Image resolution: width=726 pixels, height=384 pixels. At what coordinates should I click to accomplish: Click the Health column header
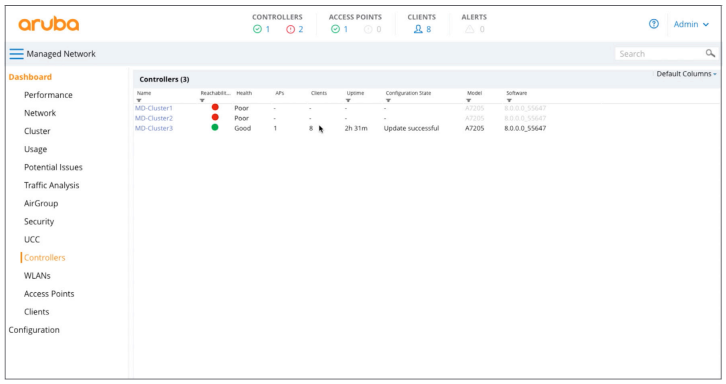point(244,93)
